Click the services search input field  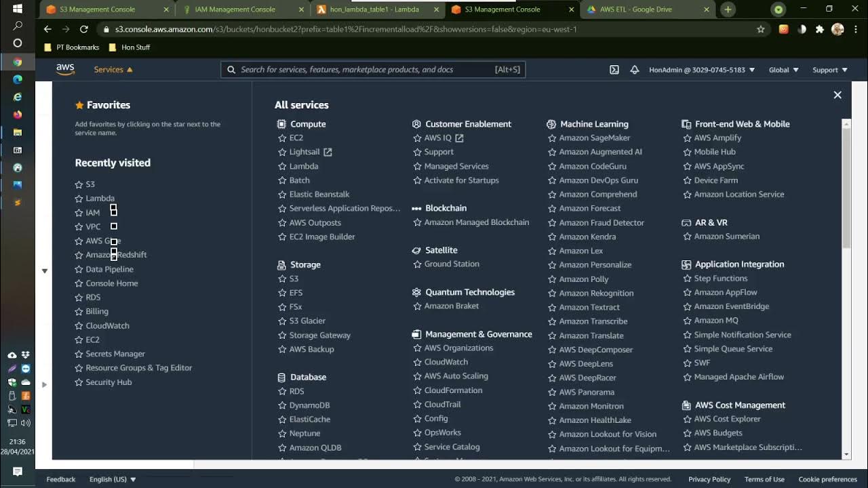pos(373,69)
